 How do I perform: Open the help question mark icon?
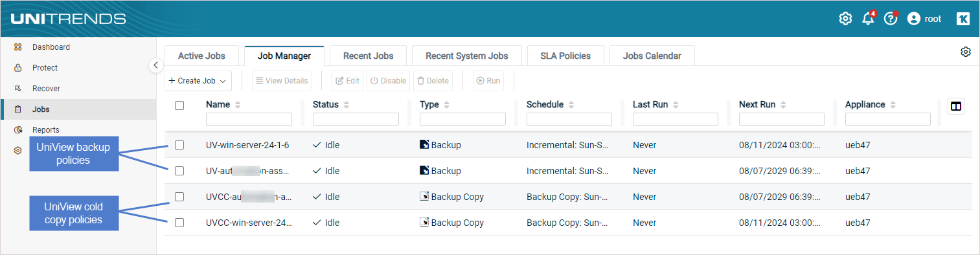(891, 18)
